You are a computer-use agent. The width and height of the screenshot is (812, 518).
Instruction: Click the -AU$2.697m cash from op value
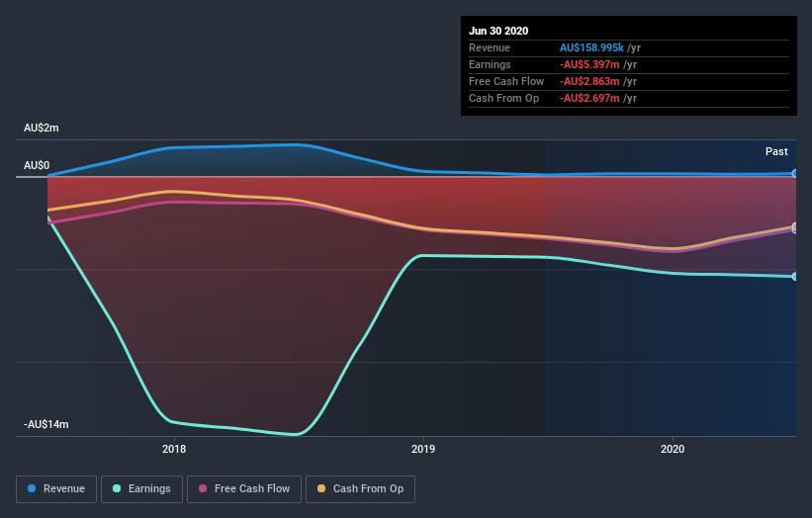pos(589,98)
